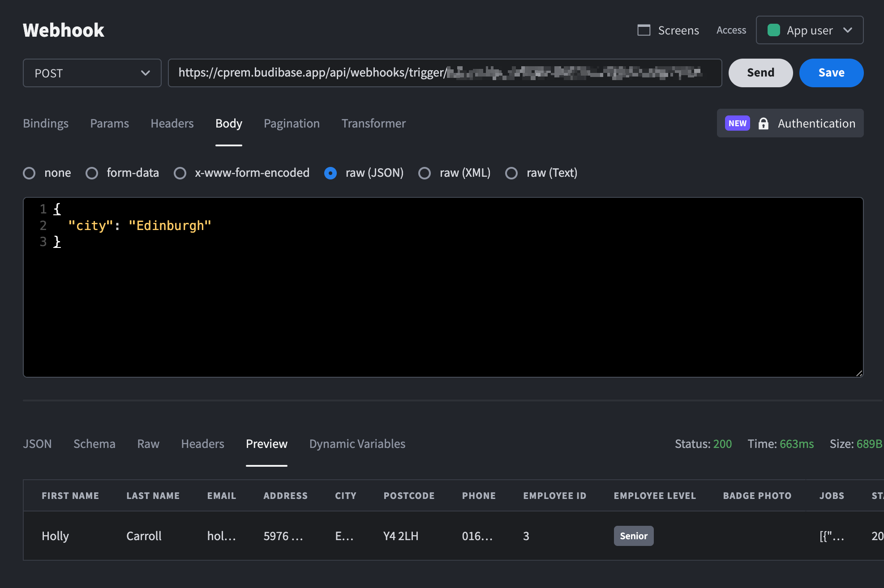Open the Dynamic Variables tab
The width and height of the screenshot is (884, 588).
pos(357,444)
